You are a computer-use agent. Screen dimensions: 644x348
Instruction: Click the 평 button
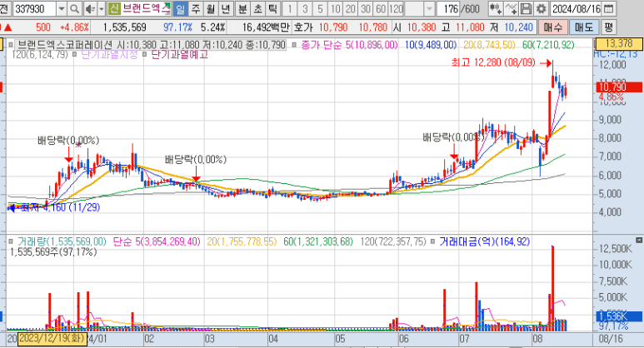(609, 27)
